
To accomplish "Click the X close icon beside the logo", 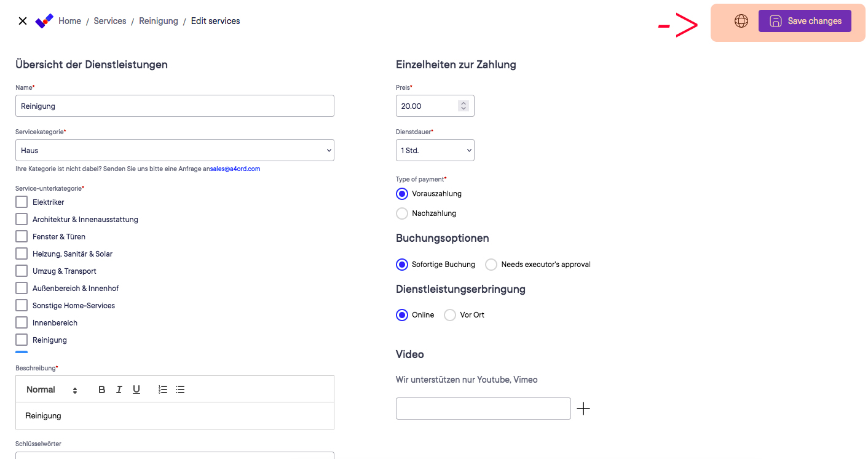I will 23,21.
